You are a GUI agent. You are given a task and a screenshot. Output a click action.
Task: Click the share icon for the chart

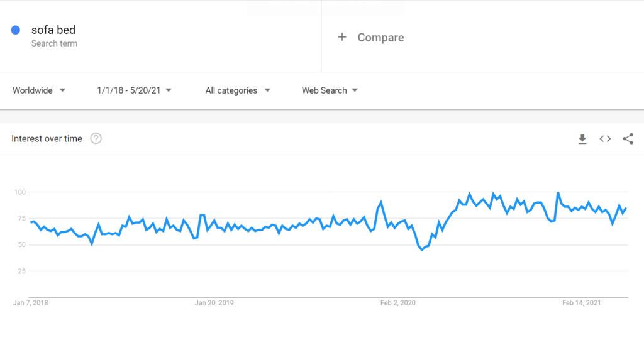click(628, 139)
